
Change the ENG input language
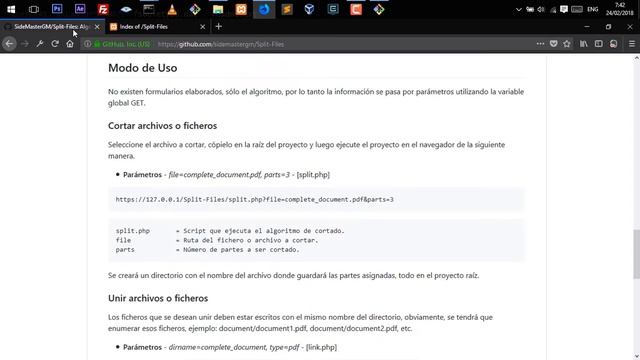[x=593, y=9]
